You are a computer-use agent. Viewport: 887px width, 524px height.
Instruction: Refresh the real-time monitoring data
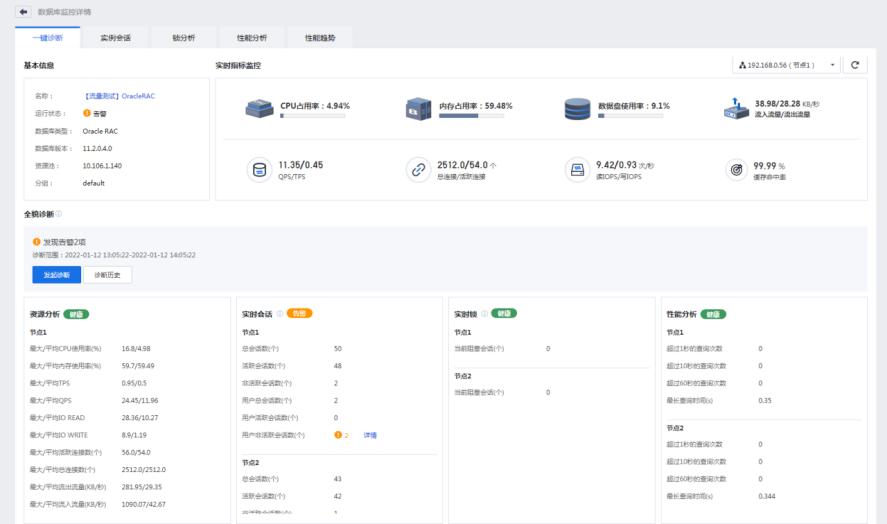pos(855,65)
